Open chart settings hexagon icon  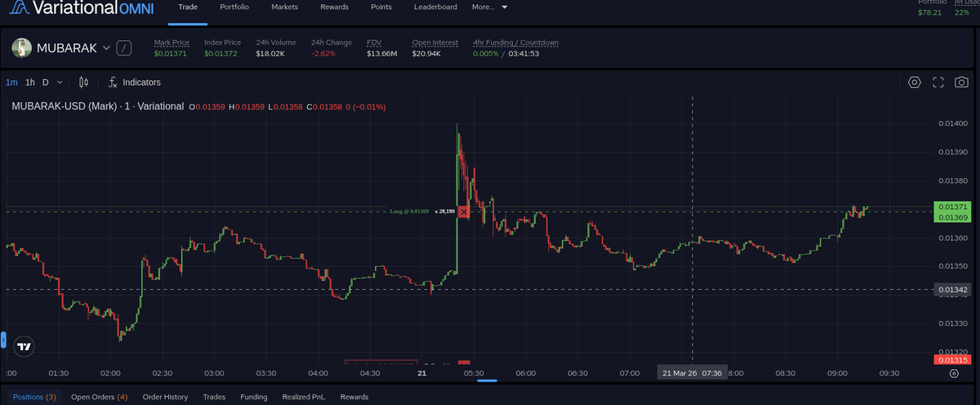(x=915, y=82)
